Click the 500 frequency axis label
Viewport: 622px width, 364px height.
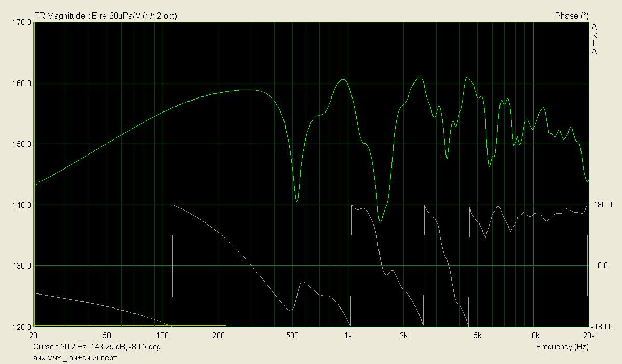(x=292, y=335)
